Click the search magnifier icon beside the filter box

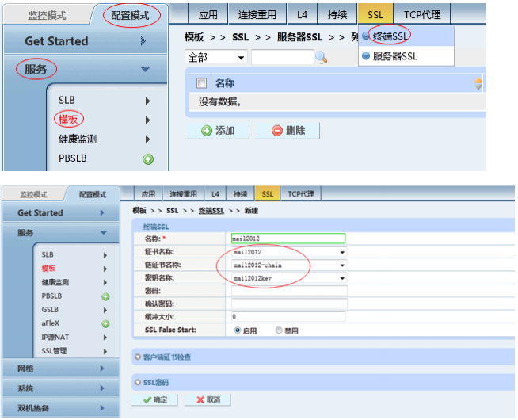click(x=321, y=57)
